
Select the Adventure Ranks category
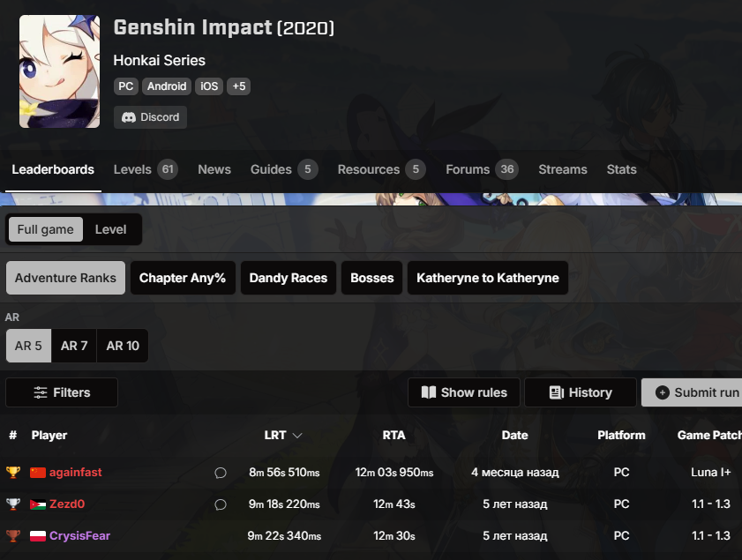(65, 278)
